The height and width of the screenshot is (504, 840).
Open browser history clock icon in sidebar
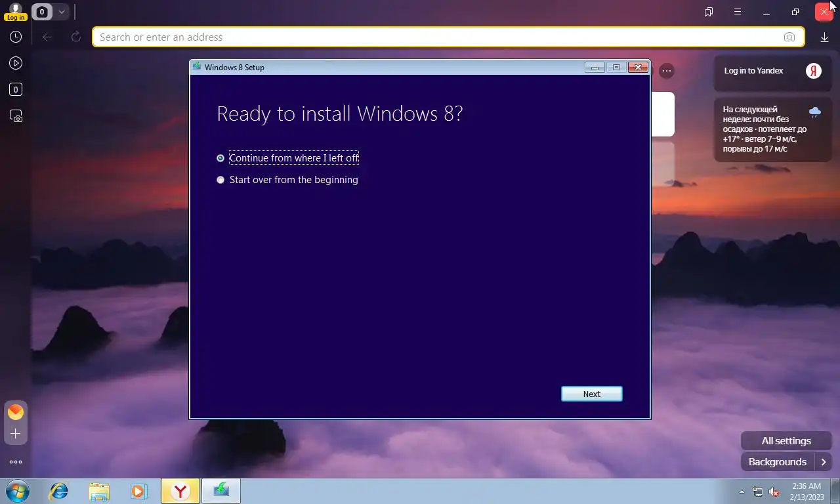pos(16,37)
